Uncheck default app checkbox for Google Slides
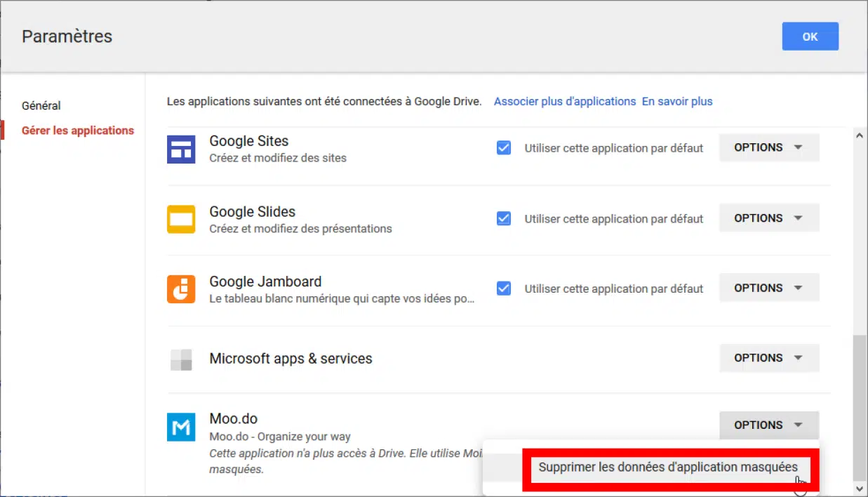Viewport: 868px width, 497px height. 504,218
